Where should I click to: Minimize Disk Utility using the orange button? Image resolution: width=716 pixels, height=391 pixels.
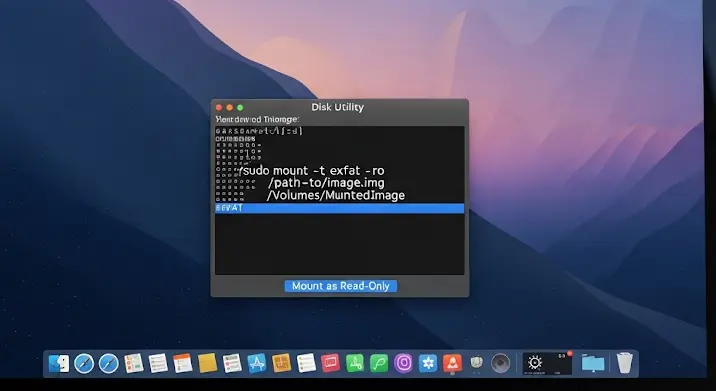[230, 108]
